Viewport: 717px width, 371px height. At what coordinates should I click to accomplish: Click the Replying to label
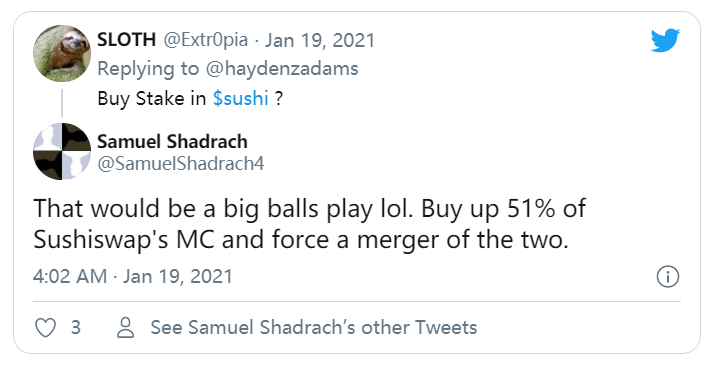tap(148, 69)
